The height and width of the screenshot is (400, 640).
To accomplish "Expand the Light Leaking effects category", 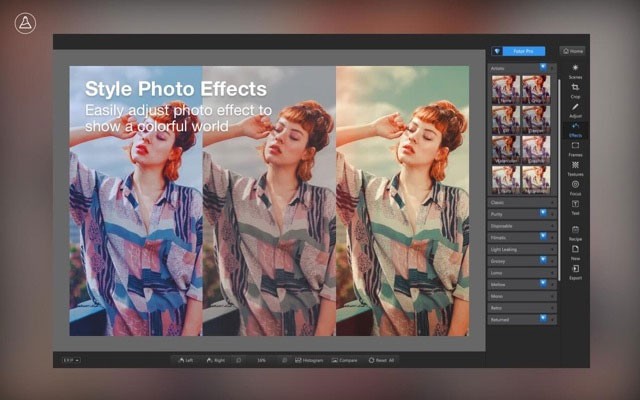I will click(522, 249).
